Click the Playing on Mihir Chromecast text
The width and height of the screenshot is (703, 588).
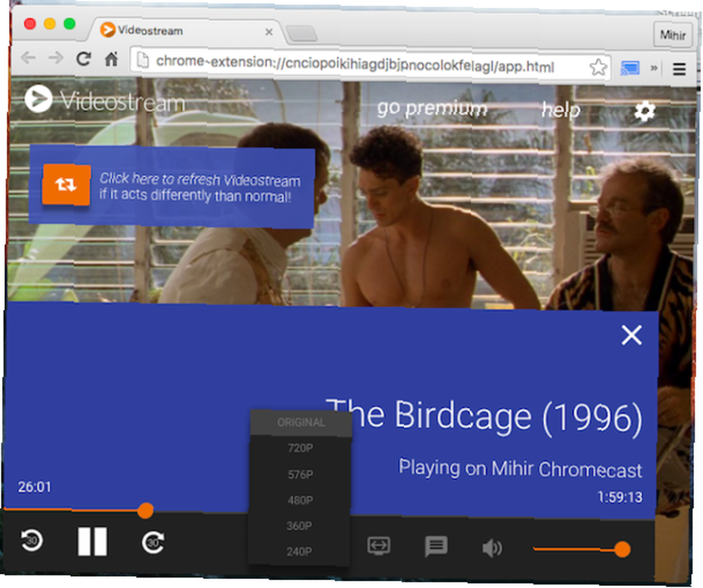tap(520, 469)
